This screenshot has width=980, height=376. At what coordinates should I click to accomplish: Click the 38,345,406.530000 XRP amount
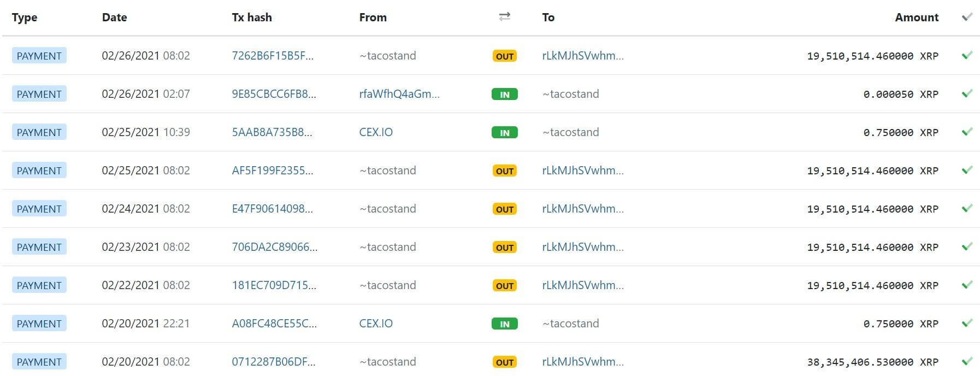[873, 362]
